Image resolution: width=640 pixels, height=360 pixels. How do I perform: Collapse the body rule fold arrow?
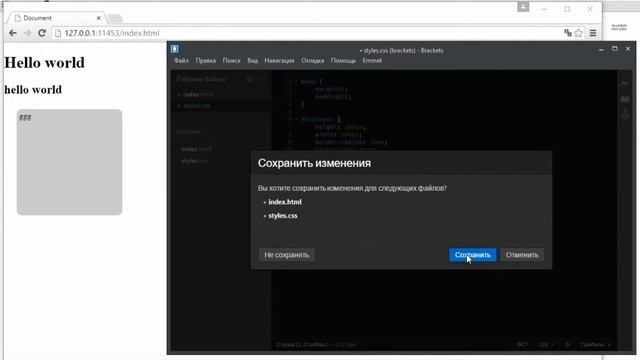(x=297, y=81)
